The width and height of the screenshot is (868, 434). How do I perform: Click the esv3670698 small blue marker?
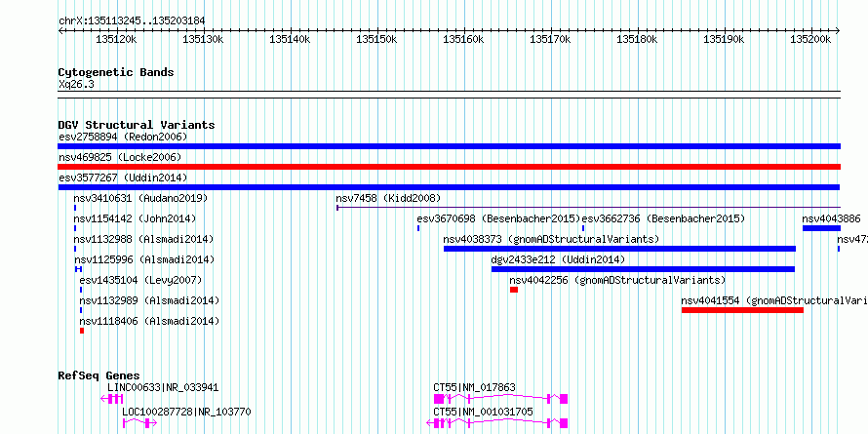coord(418,228)
